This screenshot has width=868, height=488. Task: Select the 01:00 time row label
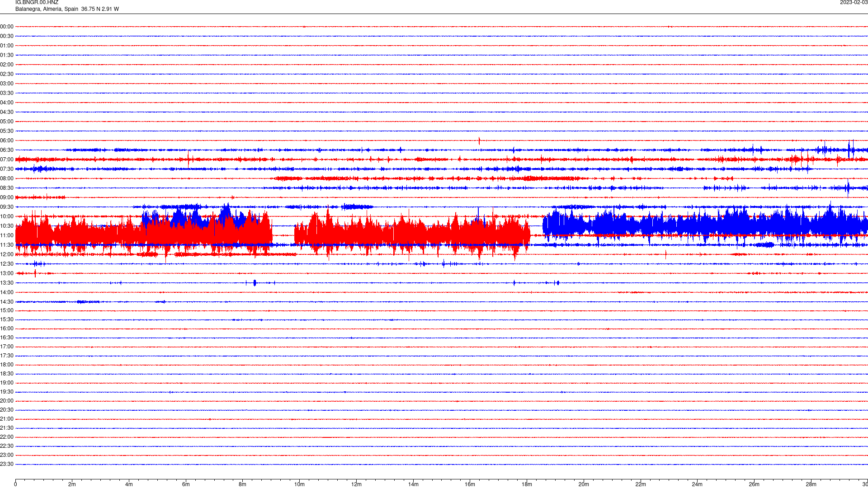7,46
